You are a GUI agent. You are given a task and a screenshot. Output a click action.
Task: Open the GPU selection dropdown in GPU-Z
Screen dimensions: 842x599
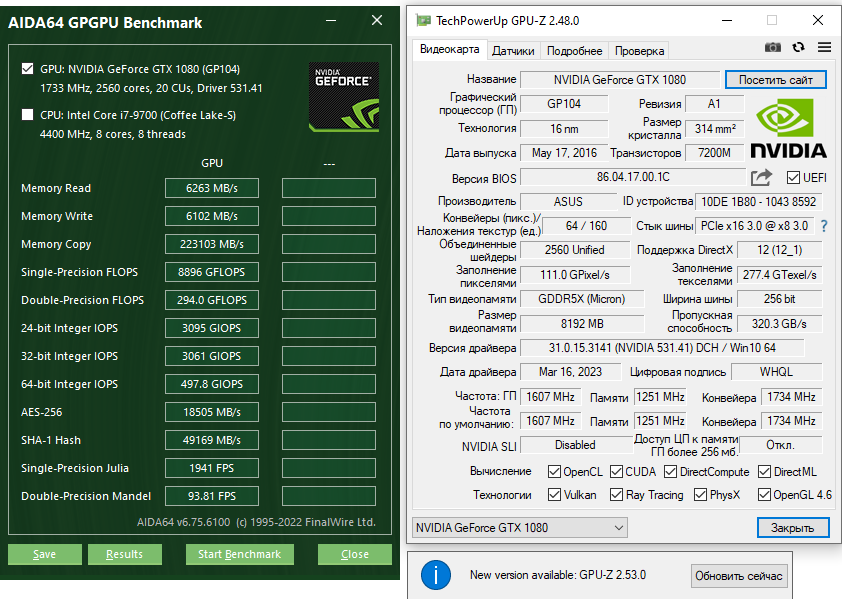tap(519, 528)
